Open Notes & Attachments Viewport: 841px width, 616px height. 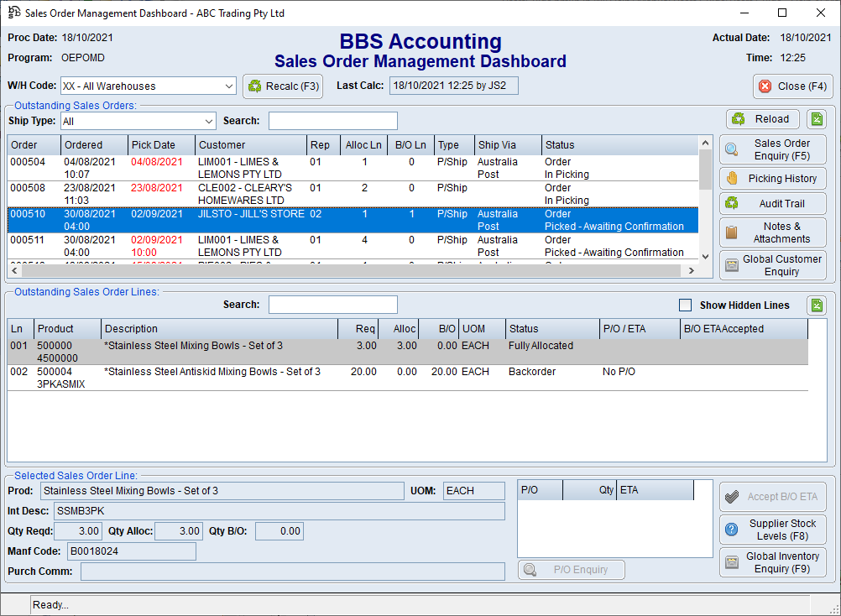772,232
